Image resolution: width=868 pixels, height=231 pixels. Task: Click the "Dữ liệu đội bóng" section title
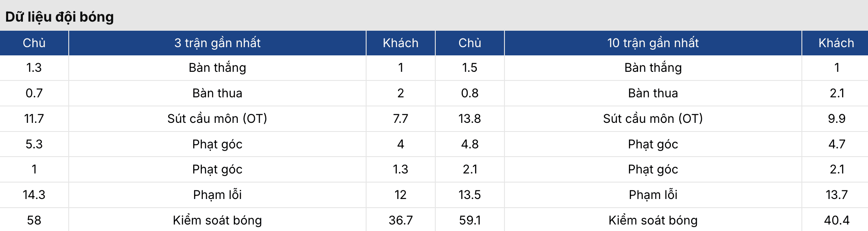point(60,17)
